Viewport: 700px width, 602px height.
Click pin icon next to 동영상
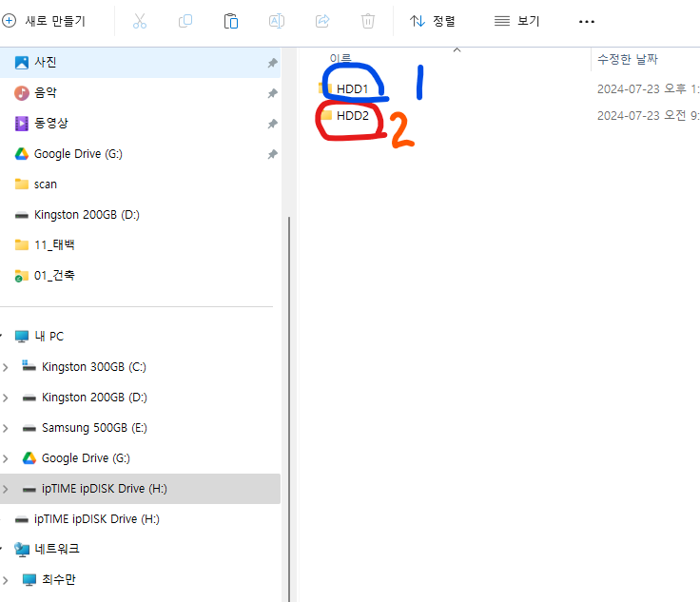point(272,124)
